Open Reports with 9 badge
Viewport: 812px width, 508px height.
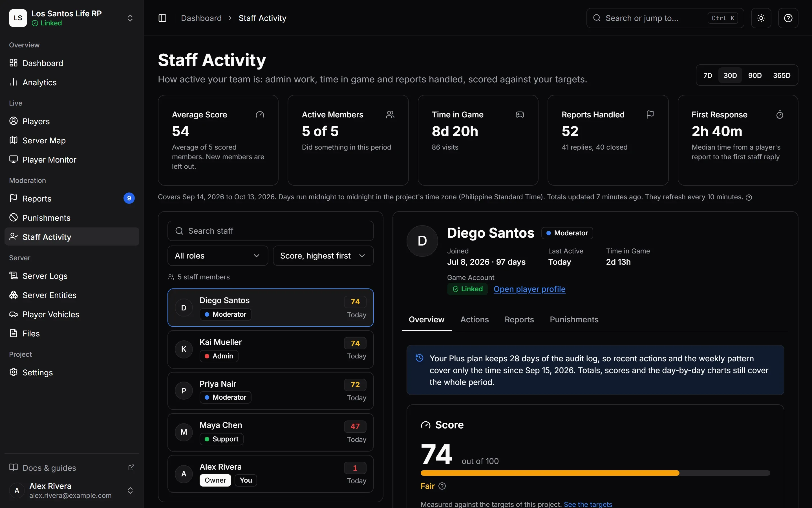point(72,199)
